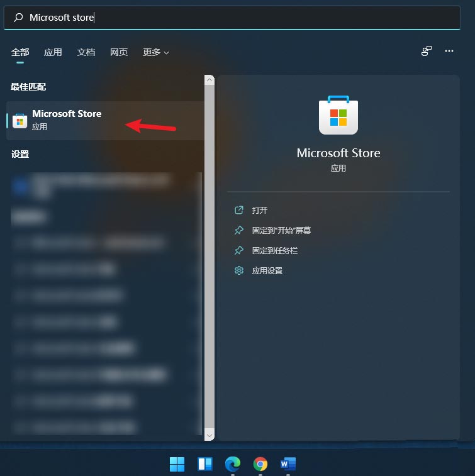Click the 最佳匹配 heading
This screenshot has width=475, height=476.
pos(28,87)
